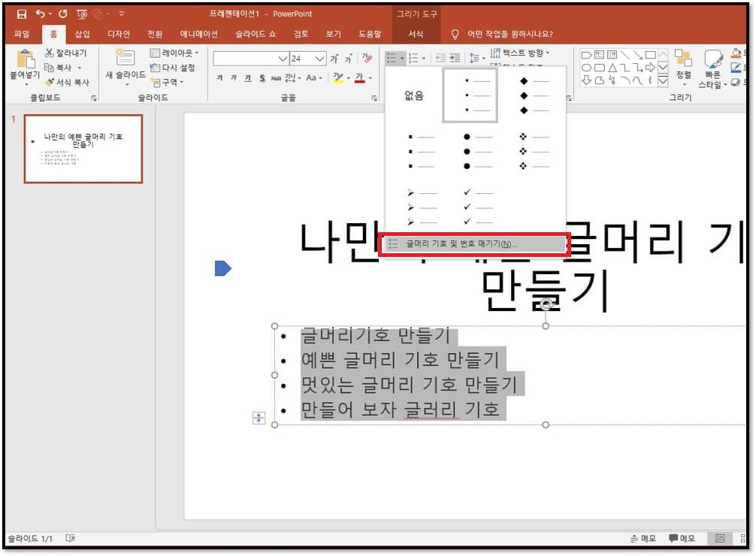Toggle strikethrough formatting
Image resolution: width=756 pixels, height=556 pixels.
[276, 77]
